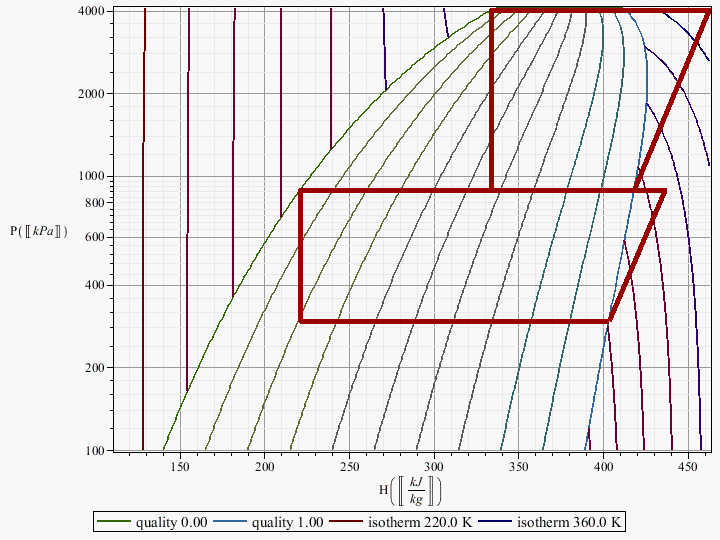
Task: Click the 150 tick label on the x-axis
Action: coord(180,467)
